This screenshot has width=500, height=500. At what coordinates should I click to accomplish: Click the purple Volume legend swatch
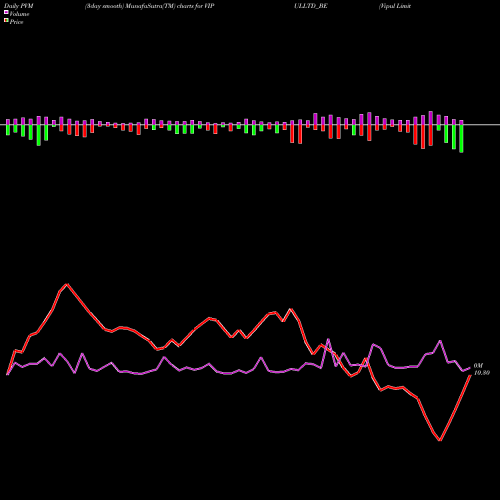point(6,12)
